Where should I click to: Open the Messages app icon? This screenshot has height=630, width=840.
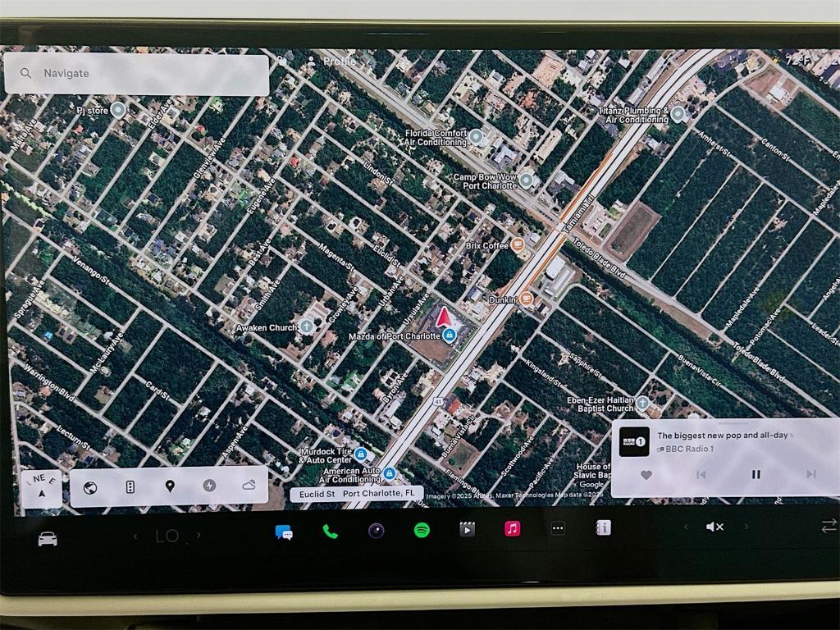pos(284,532)
